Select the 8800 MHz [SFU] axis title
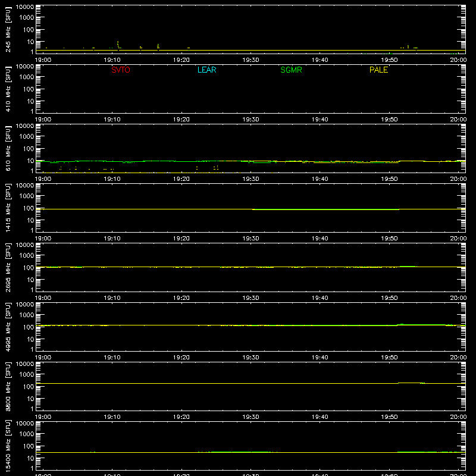Screen dimensions: 476x476 click(x=8, y=387)
